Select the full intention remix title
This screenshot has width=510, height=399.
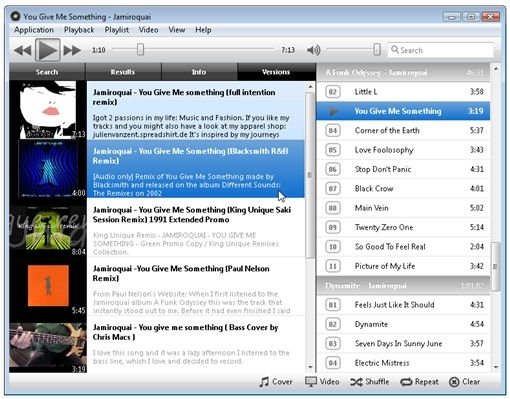(184, 97)
